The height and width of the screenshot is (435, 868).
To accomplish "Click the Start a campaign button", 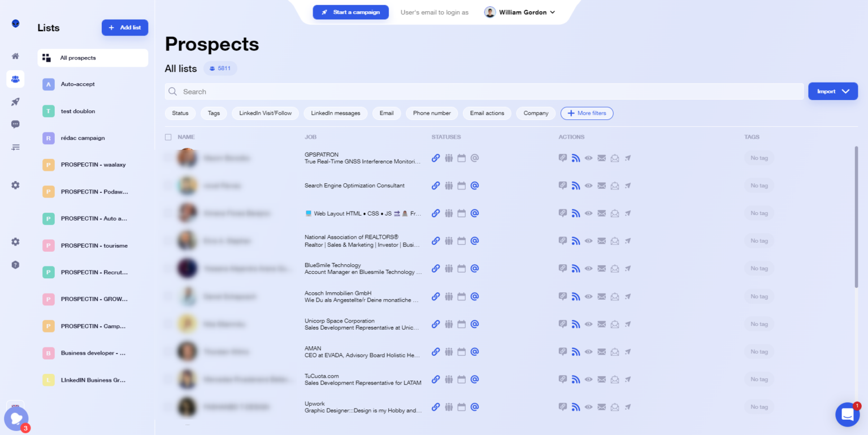I will coord(351,12).
